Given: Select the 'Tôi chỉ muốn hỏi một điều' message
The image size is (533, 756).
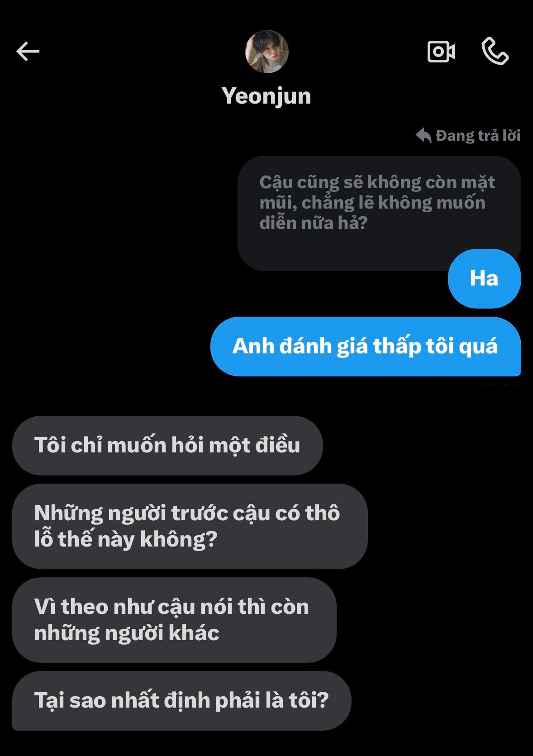Looking at the screenshot, I should click(x=167, y=445).
